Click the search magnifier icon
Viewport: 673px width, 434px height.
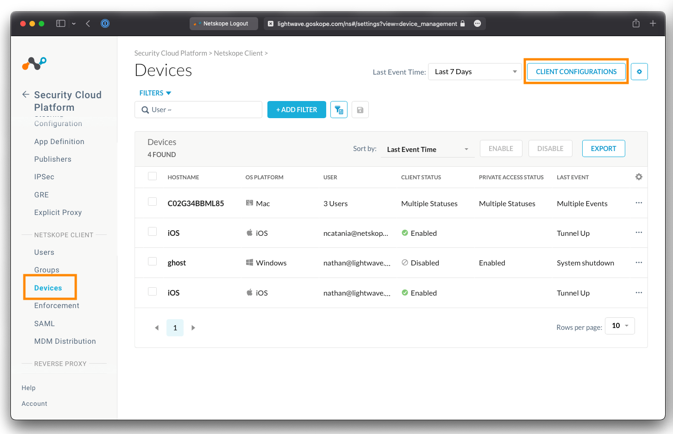pyautogui.click(x=145, y=110)
